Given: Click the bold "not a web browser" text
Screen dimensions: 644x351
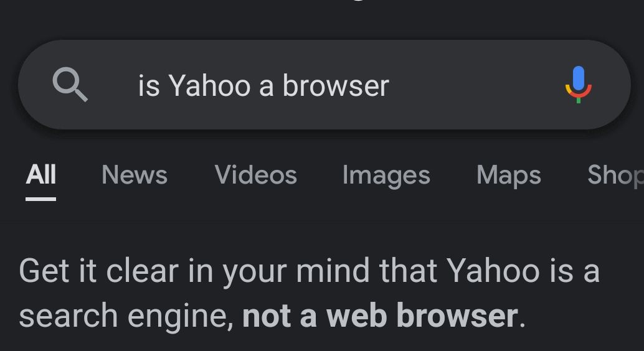Looking at the screenshot, I should coord(380,316).
